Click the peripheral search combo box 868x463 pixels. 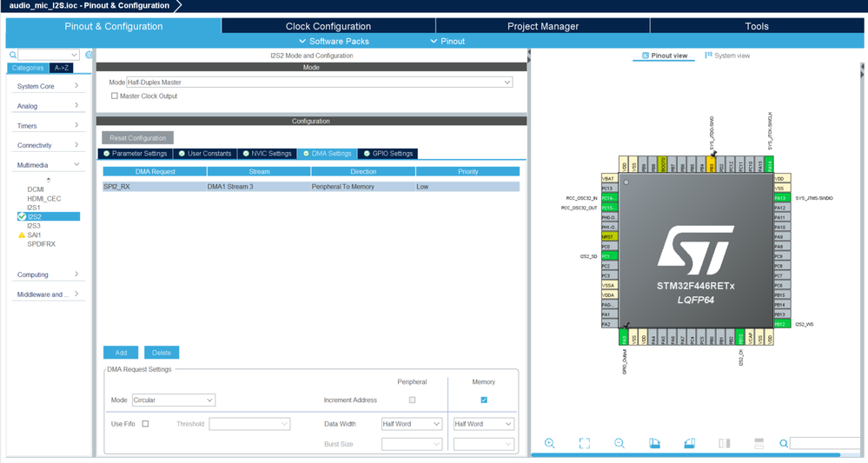(x=48, y=55)
